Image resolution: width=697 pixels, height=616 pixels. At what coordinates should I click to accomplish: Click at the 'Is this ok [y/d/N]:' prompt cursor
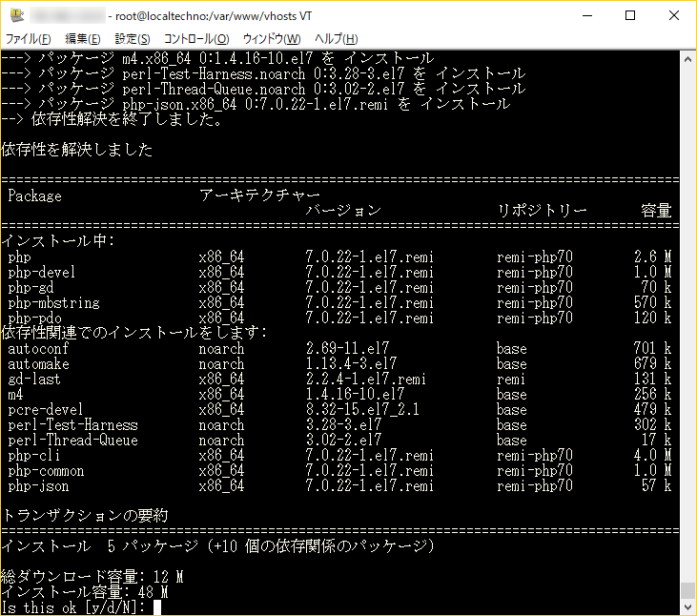click(x=156, y=607)
